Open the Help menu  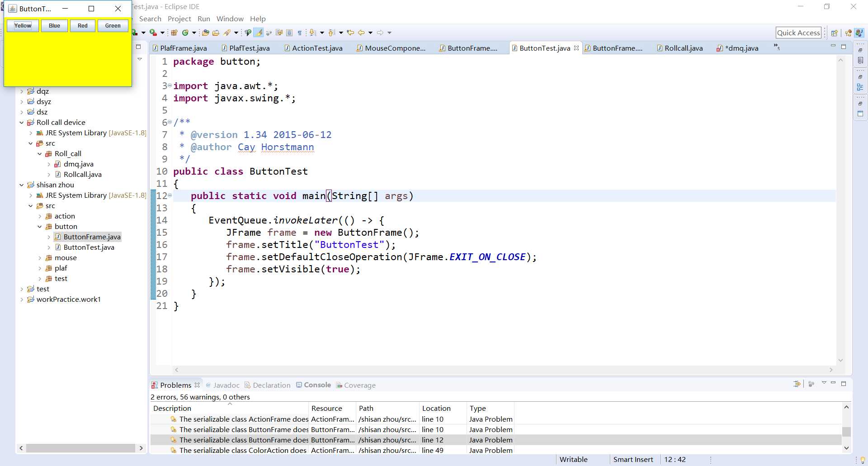pyautogui.click(x=258, y=19)
